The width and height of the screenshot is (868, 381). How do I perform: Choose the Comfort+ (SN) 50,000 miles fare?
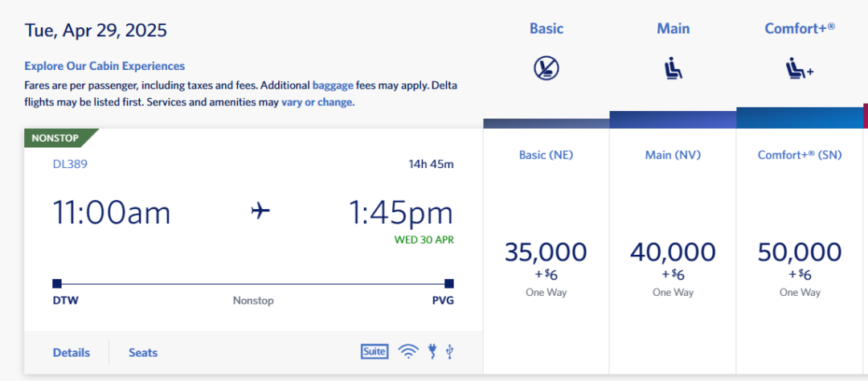tap(800, 252)
